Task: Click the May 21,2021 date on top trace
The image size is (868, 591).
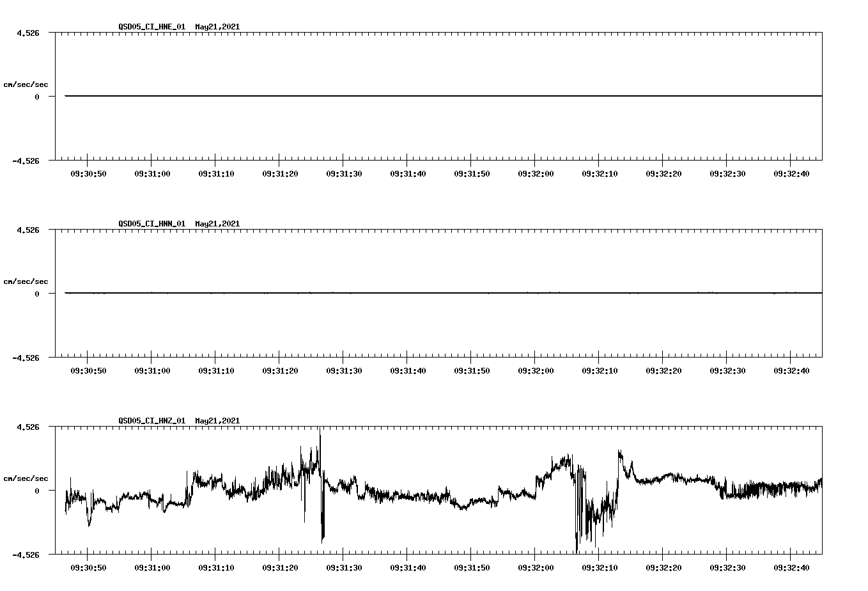Action: coord(217,28)
